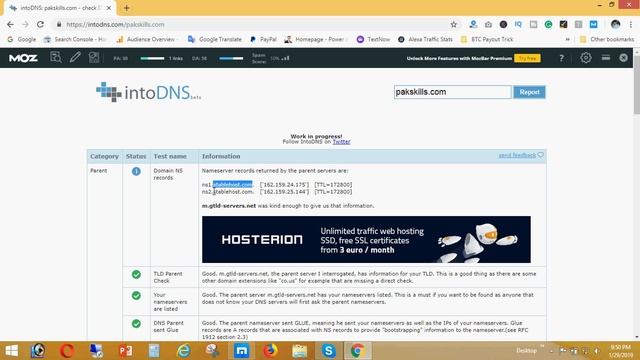Screen dimensions: 640x360
Task: Open BTC Payout Trick bookmark folder
Action: (487, 39)
